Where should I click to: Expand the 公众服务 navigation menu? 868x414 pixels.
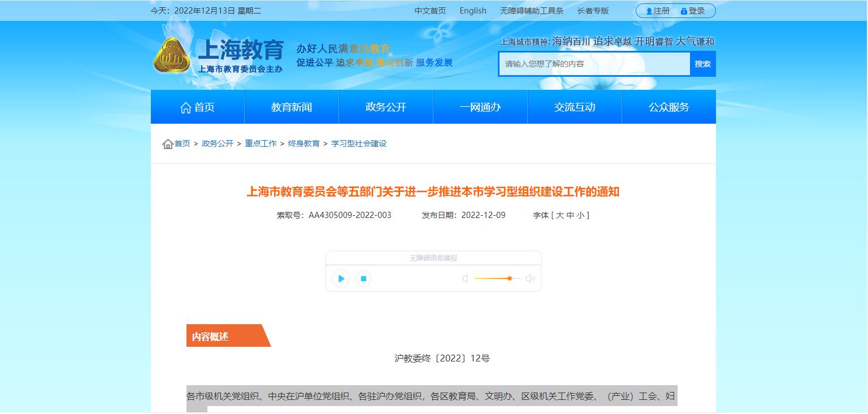[669, 107]
